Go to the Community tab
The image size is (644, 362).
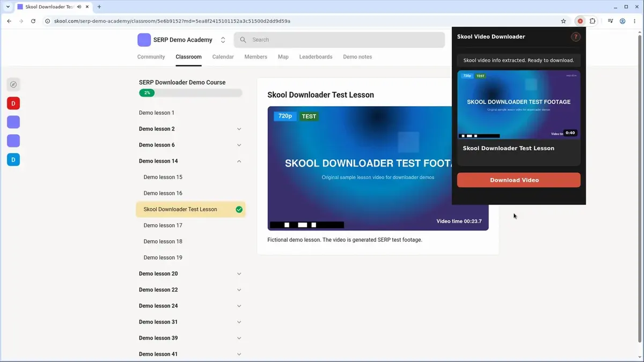(x=151, y=57)
